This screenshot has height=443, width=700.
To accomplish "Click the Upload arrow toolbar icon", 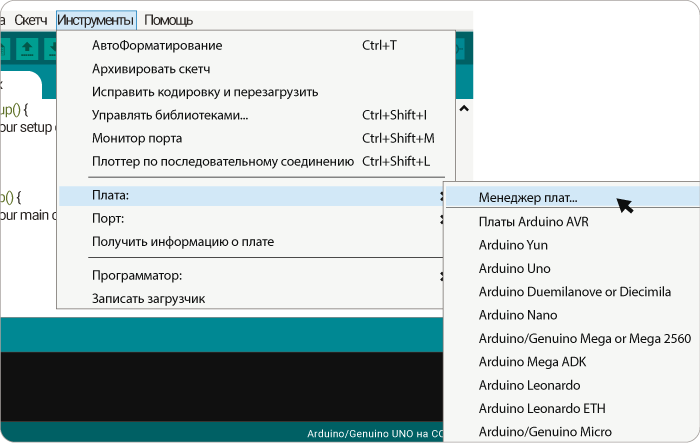I will pos(27,49).
